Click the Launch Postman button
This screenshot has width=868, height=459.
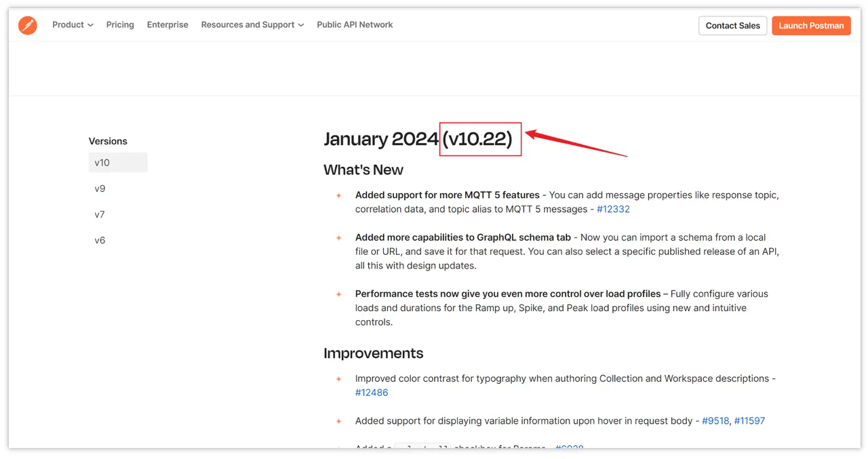tap(811, 26)
